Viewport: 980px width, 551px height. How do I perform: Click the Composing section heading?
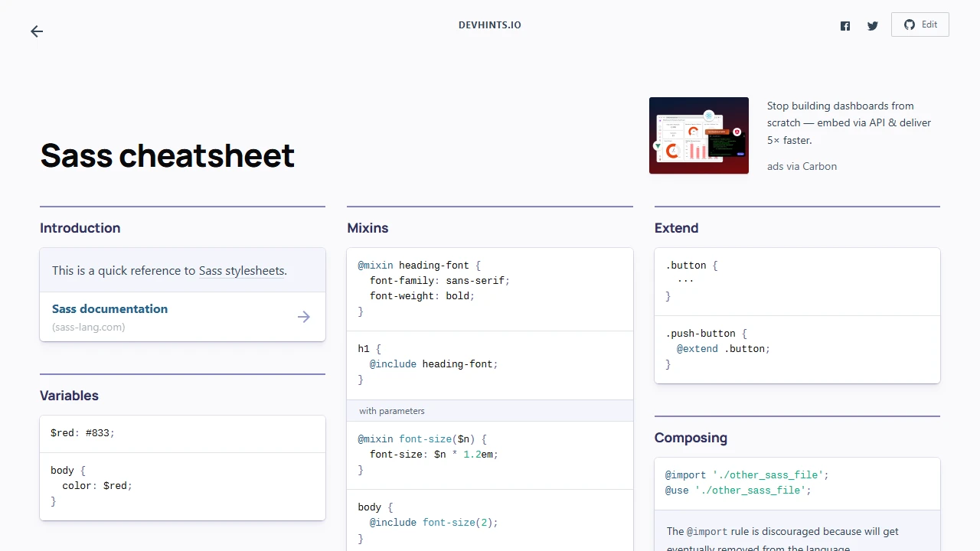(x=691, y=438)
